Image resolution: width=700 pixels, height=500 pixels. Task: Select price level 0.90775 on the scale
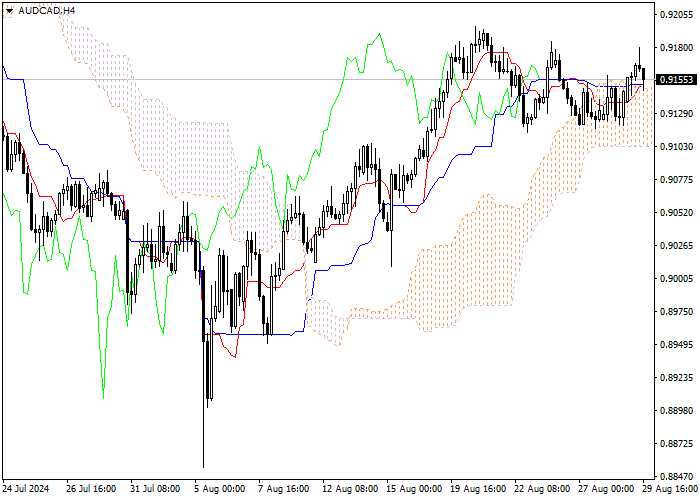pos(677,179)
